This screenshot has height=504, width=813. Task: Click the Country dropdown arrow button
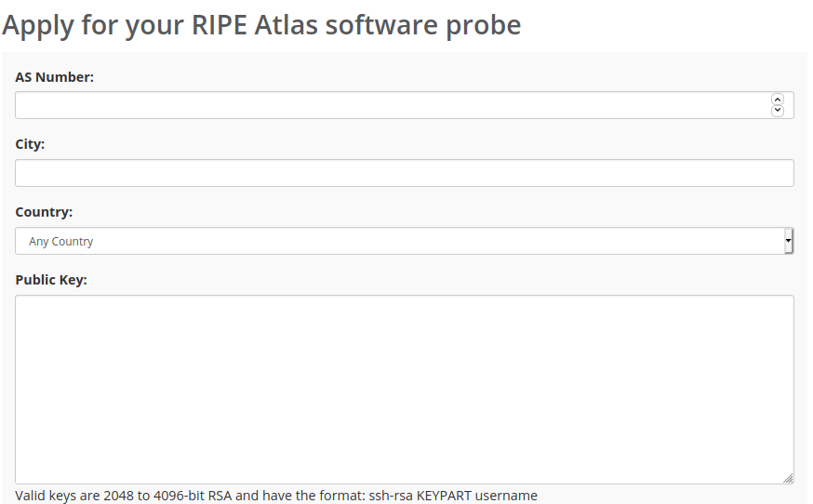[x=789, y=241]
